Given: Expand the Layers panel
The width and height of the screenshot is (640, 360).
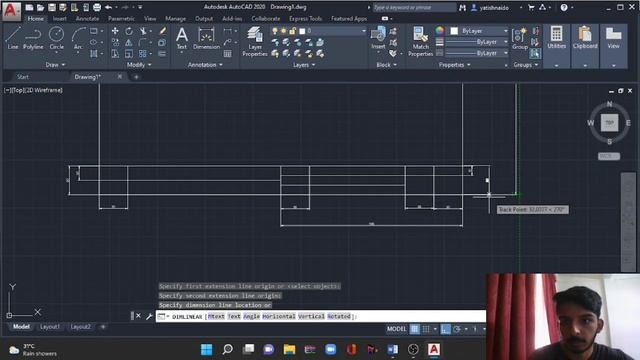Looking at the screenshot, I should [304, 65].
